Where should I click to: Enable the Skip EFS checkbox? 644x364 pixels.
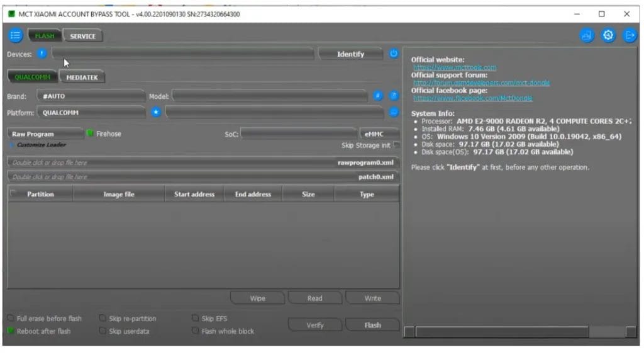196,318
